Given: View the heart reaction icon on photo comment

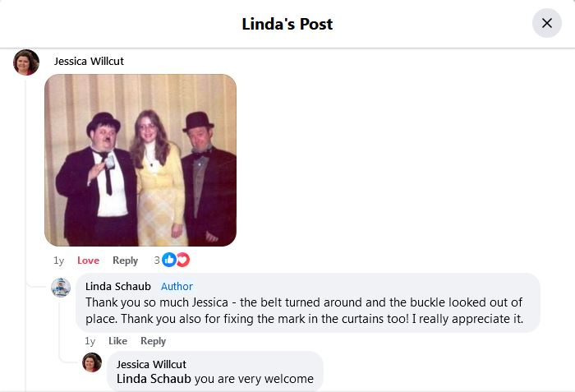Looking at the screenshot, I should coord(182,260).
